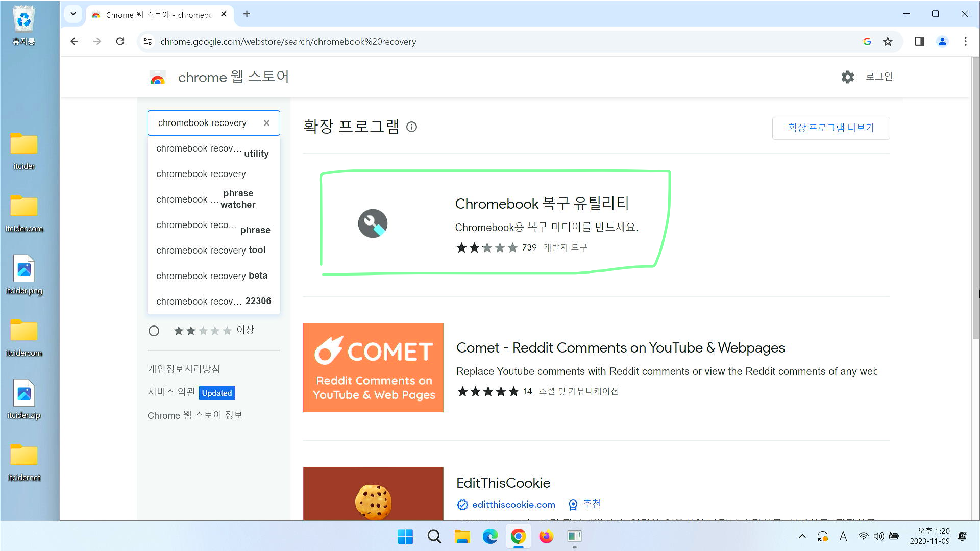This screenshot has height=551, width=980.
Task: Bookmark this page with star icon
Action: click(x=888, y=42)
